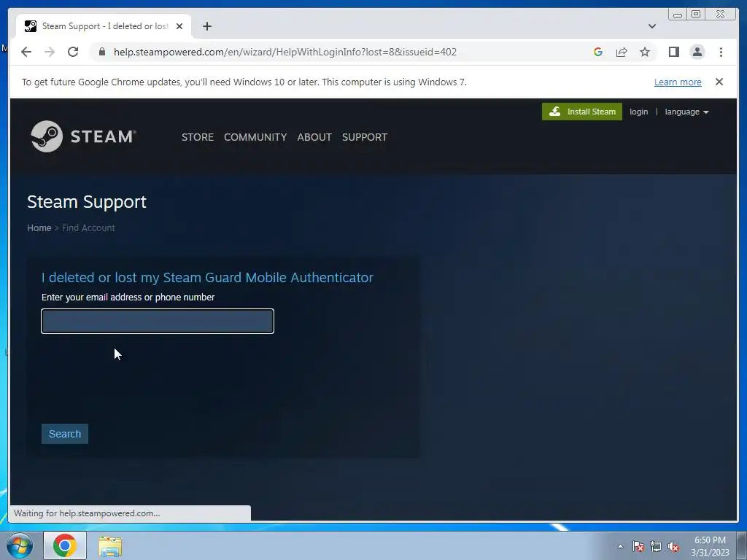Reload the Steam Support page
747x560 pixels.
click(x=73, y=52)
